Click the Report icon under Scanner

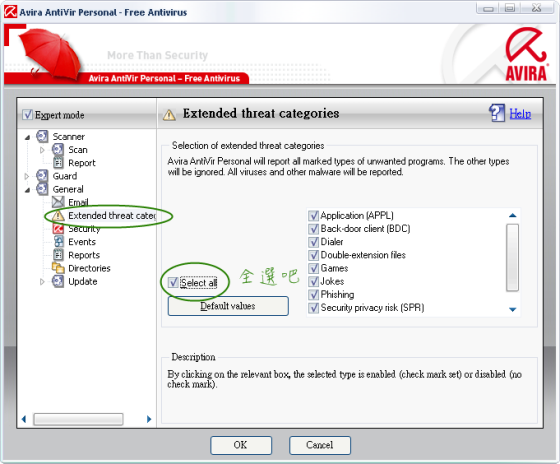coord(58,163)
